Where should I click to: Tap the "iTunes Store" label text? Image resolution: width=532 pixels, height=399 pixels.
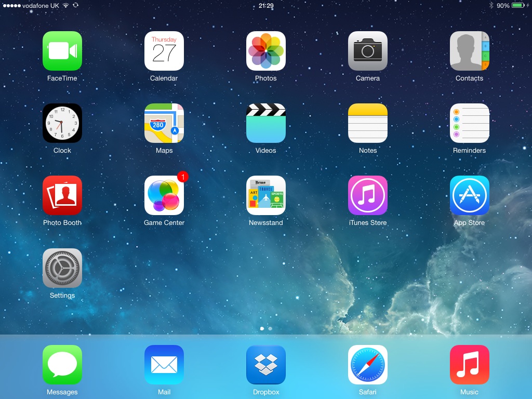tap(367, 222)
